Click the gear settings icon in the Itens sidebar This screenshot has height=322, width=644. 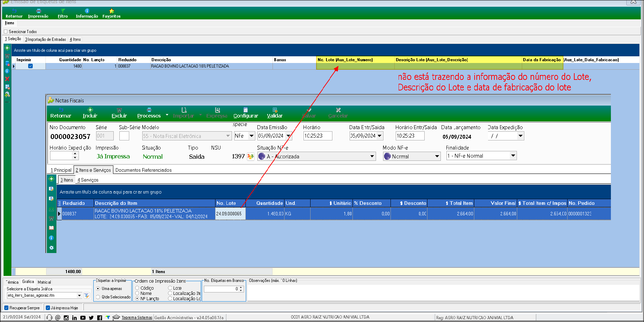[x=51, y=248]
